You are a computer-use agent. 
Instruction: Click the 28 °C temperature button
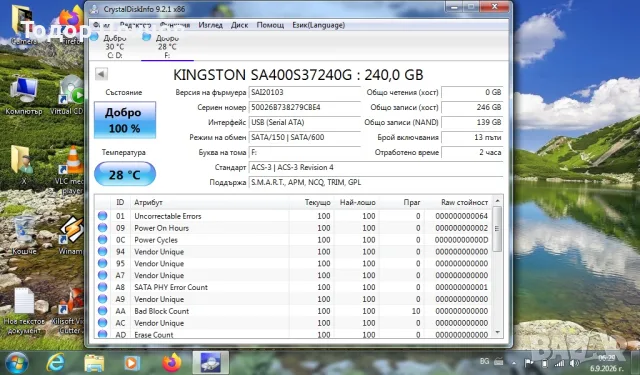(x=124, y=174)
